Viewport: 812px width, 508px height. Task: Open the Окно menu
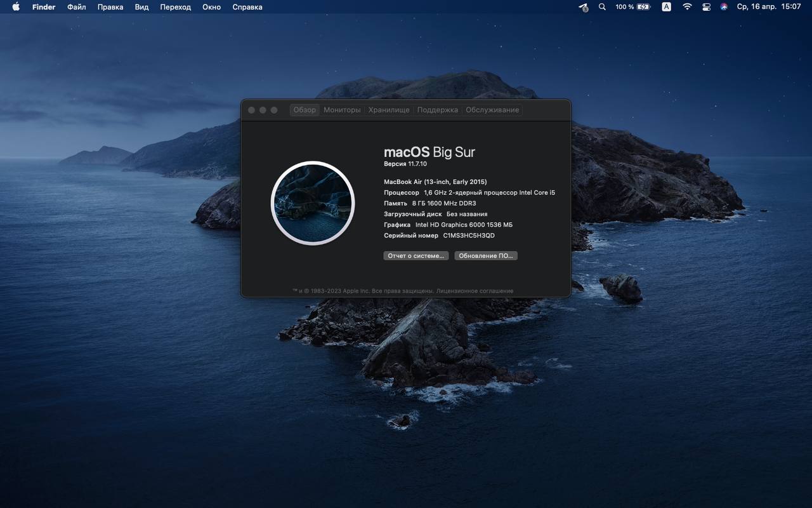click(212, 7)
